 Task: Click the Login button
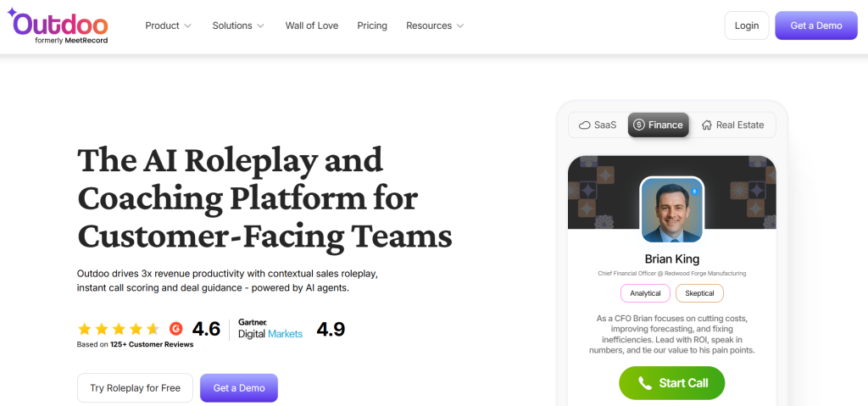[x=747, y=25]
